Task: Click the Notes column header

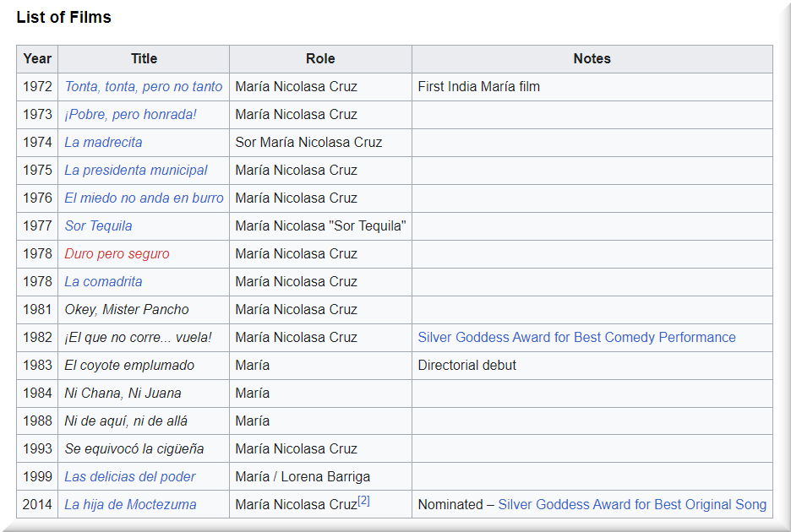Action: 592,59
